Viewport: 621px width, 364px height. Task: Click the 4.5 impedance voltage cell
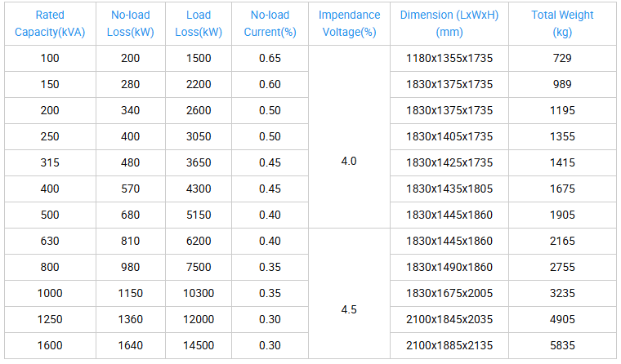coord(349,310)
